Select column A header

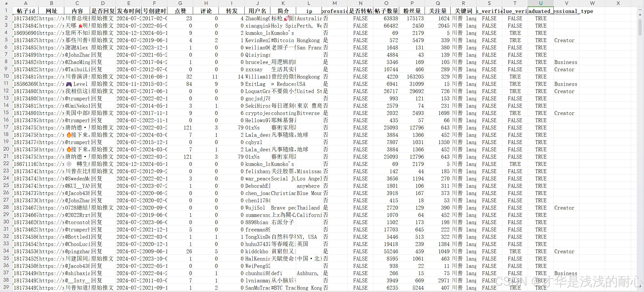(25, 3)
